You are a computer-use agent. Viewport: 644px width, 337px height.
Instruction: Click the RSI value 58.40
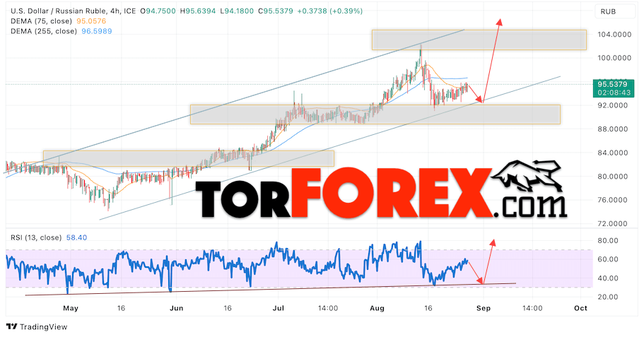click(x=76, y=237)
